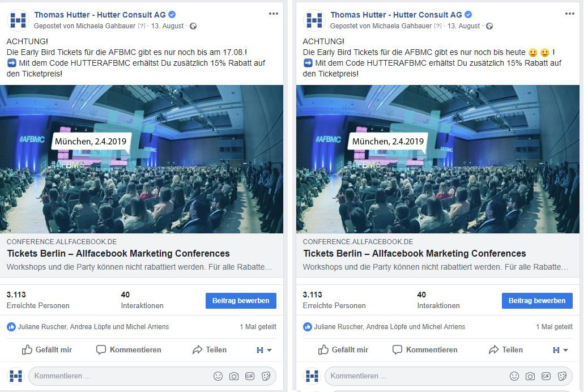Like the right post with Gefällt mir
Image resolution: width=588 pixels, height=392 pixels.
click(x=343, y=350)
